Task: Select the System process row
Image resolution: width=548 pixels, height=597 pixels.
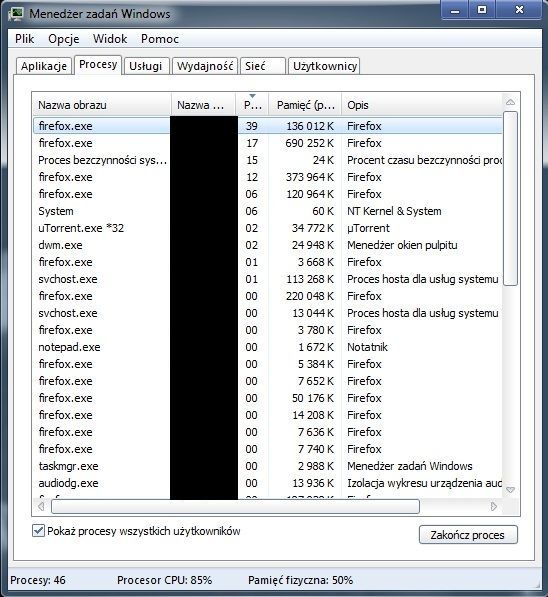Action: 268,211
